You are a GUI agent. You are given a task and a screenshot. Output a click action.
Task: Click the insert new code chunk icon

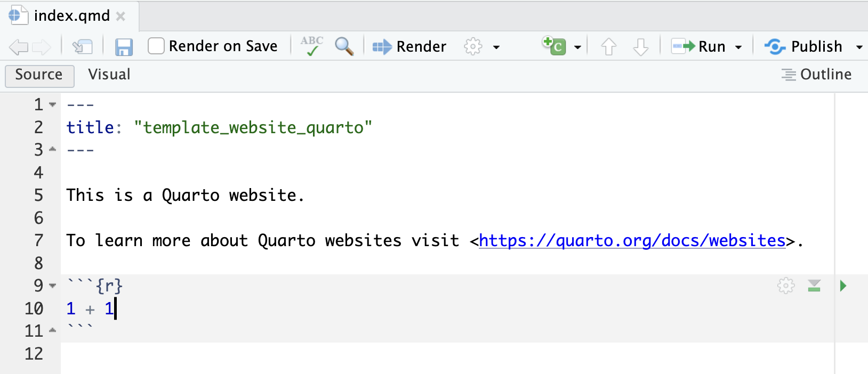pos(554,46)
